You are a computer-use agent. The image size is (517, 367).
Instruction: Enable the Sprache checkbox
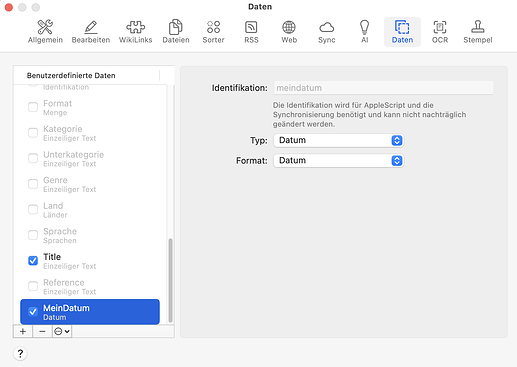(33, 235)
